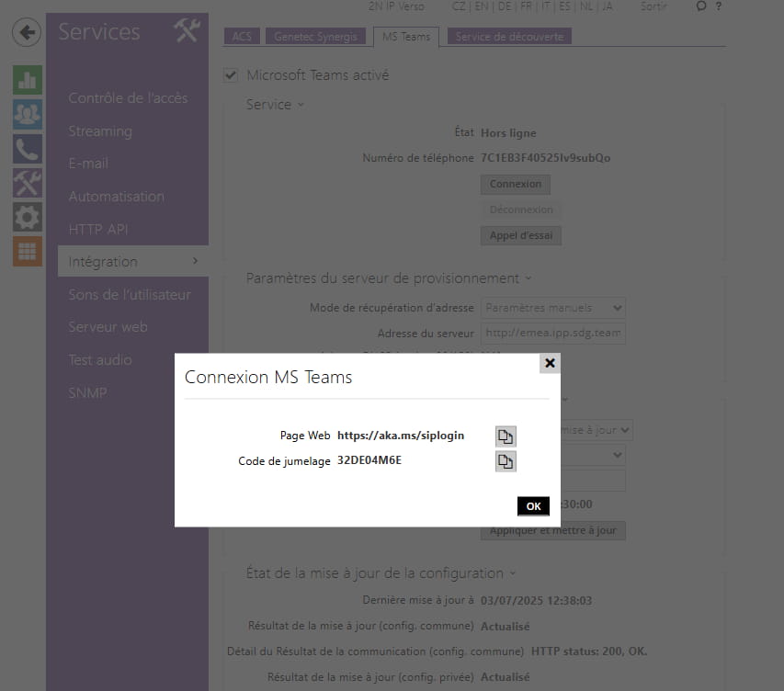The image size is (784, 691).
Task: Open Sons de l'utilisateur menu item
Action: point(130,294)
